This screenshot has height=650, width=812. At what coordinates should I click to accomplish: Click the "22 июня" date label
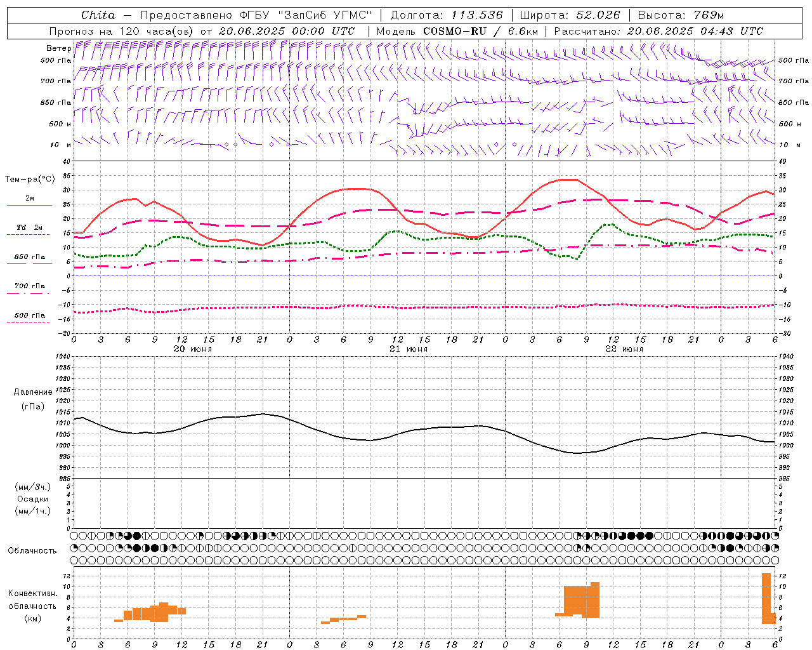click(624, 348)
